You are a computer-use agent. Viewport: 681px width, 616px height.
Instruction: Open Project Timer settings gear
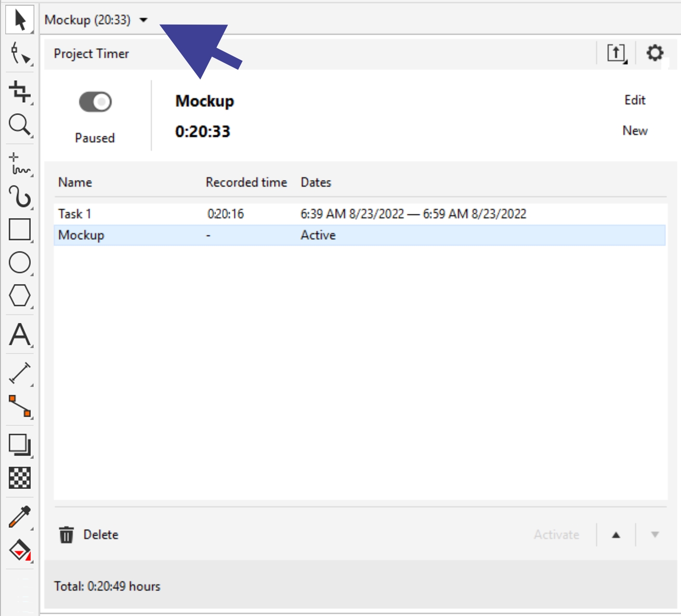coord(655,53)
